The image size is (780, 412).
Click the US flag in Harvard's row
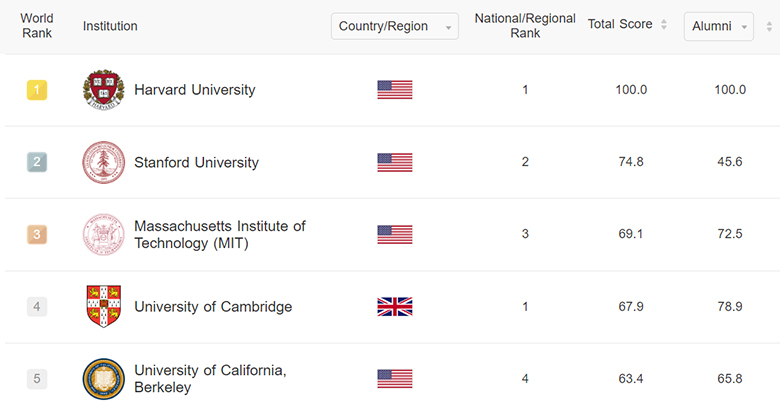395,90
